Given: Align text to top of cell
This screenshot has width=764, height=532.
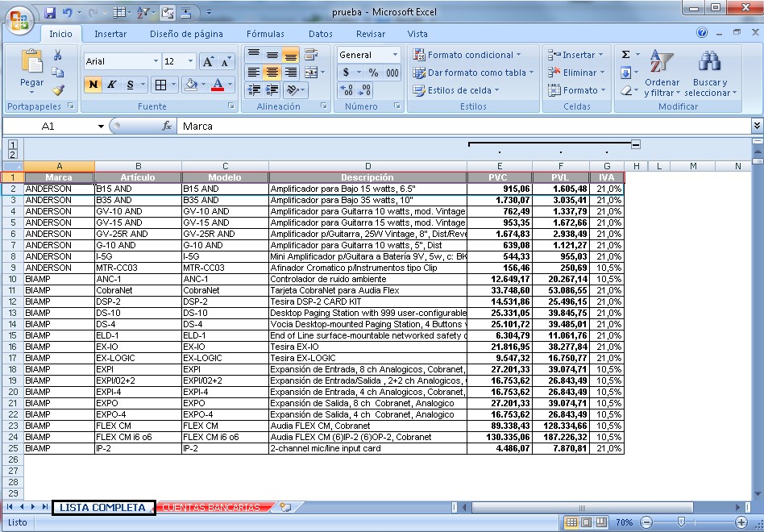Looking at the screenshot, I should (253, 54).
